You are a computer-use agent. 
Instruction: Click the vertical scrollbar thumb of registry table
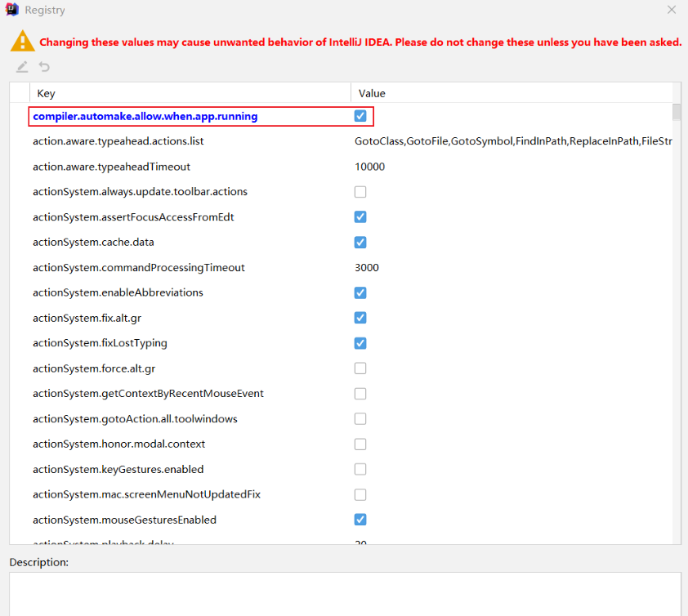(x=677, y=112)
